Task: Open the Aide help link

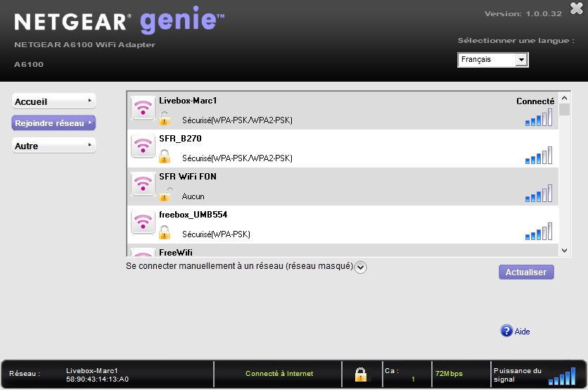Action: [x=522, y=332]
